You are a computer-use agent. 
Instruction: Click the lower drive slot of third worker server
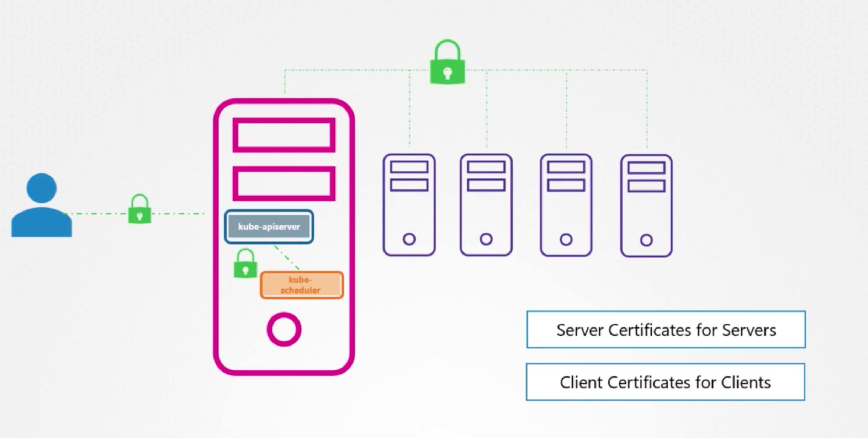566,185
